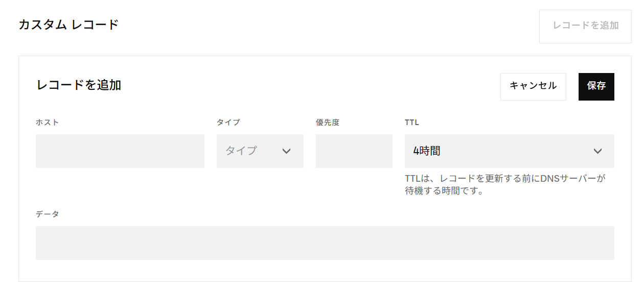Click the 4時間 value text
The image size is (644, 291).
(427, 151)
